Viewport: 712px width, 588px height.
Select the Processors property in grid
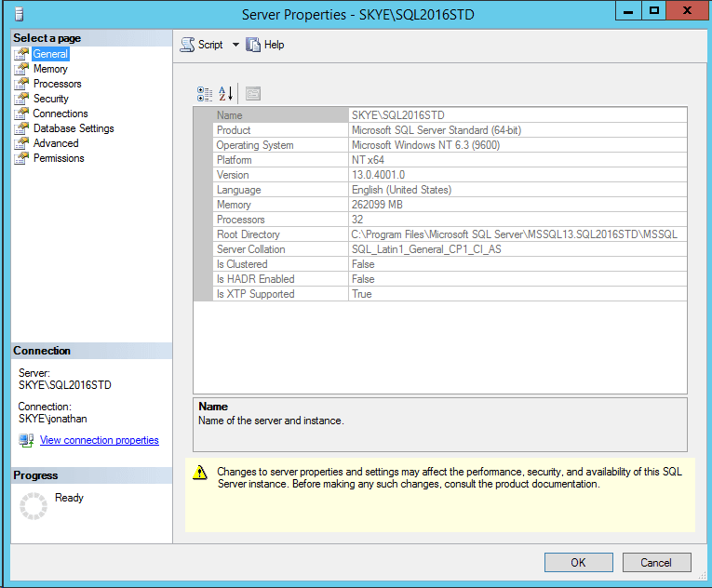(x=241, y=220)
